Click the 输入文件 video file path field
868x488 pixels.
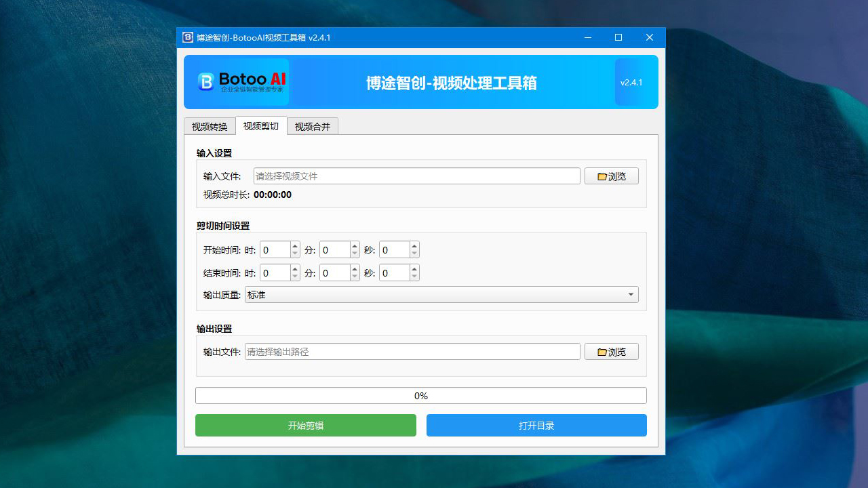tap(416, 176)
